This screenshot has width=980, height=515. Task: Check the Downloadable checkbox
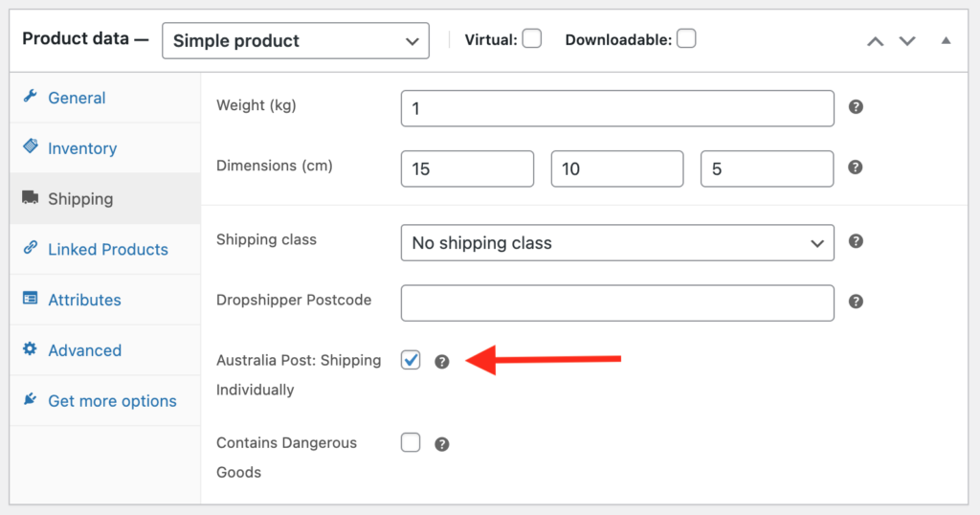pyautogui.click(x=686, y=38)
